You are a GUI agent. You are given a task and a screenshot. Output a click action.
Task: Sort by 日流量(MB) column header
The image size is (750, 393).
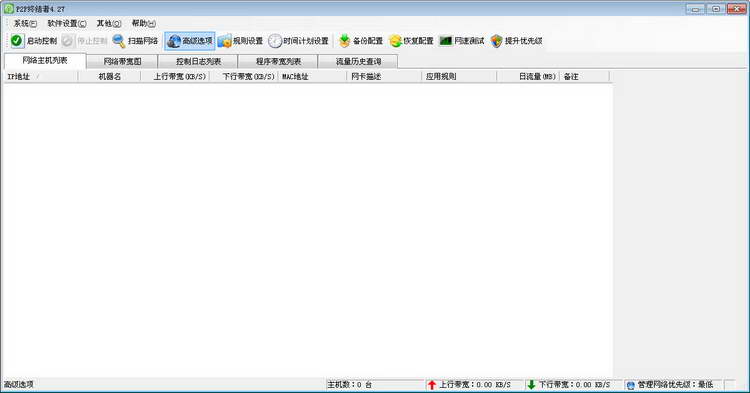pos(528,76)
